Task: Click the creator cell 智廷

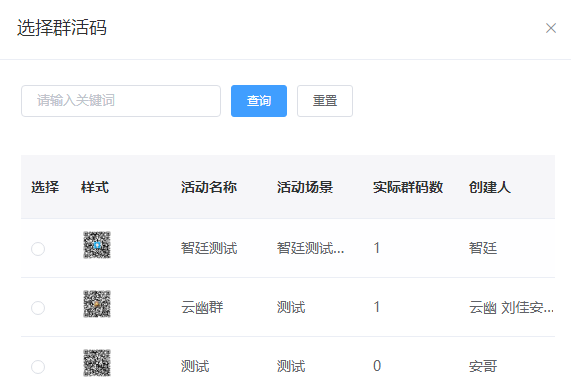Action: click(483, 248)
